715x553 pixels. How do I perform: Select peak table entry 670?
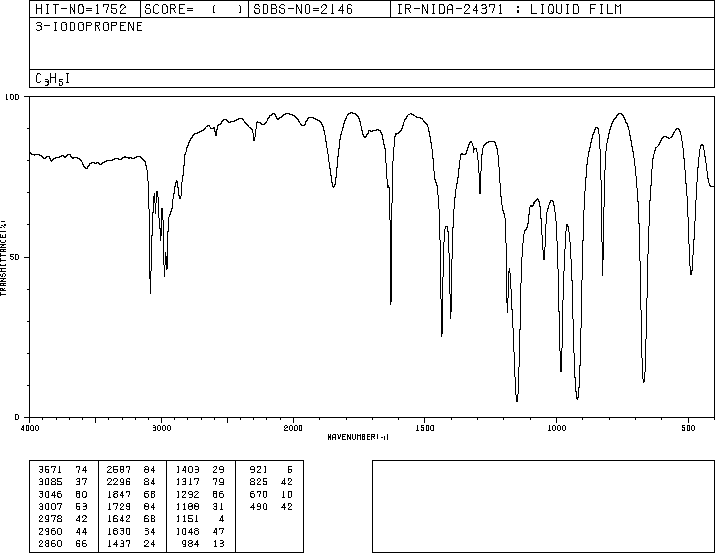[259, 494]
